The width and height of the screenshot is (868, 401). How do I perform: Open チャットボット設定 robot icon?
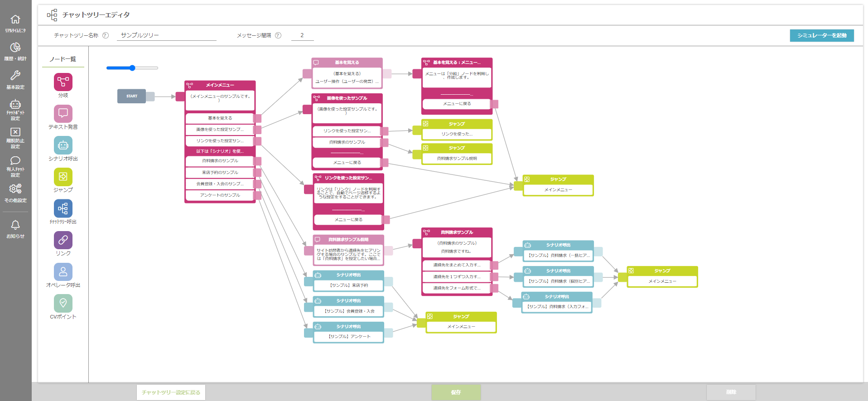click(x=15, y=104)
